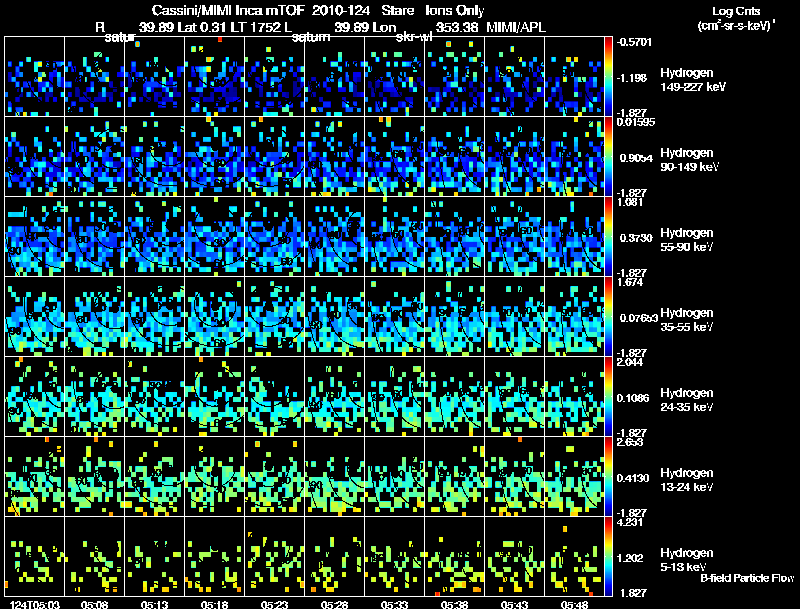Click the color scale bar for 5-13 keV row

click(608, 556)
